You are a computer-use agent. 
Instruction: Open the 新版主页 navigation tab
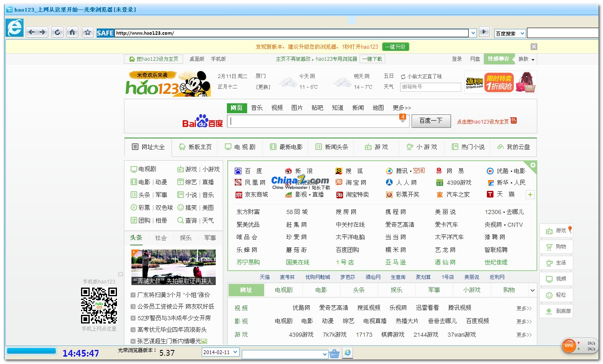pyautogui.click(x=195, y=147)
